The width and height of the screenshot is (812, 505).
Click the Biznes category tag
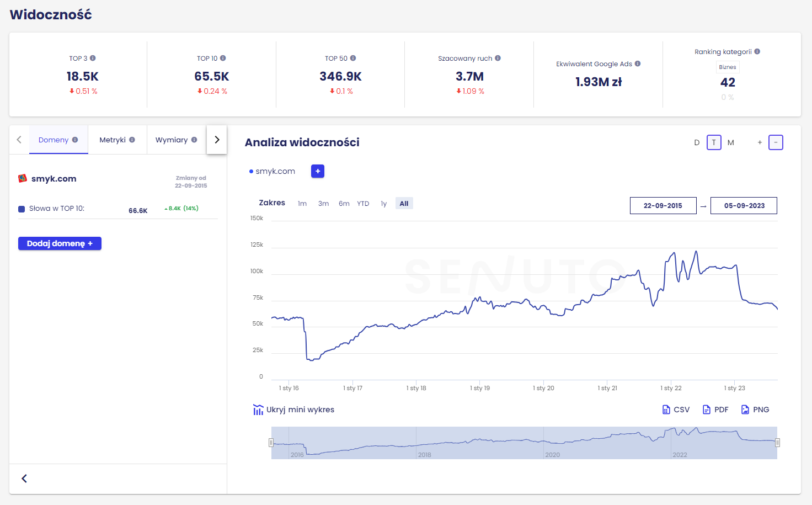pos(727,67)
